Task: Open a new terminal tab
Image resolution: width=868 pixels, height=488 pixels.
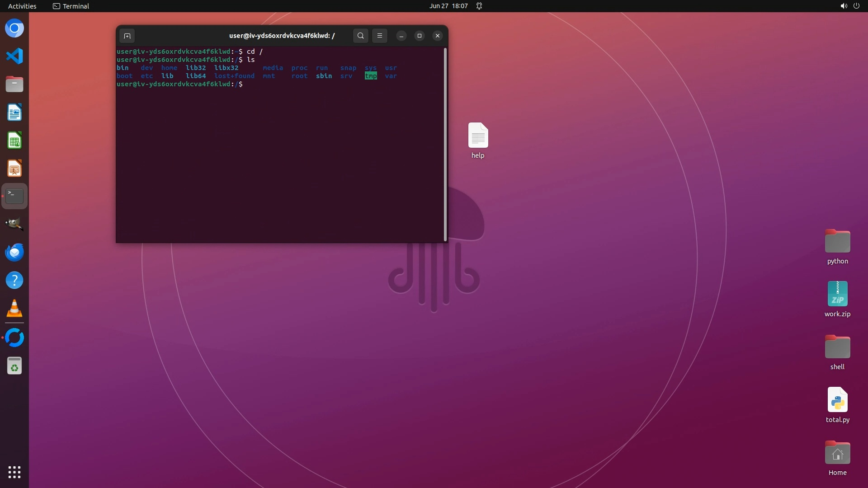Action: click(127, 36)
